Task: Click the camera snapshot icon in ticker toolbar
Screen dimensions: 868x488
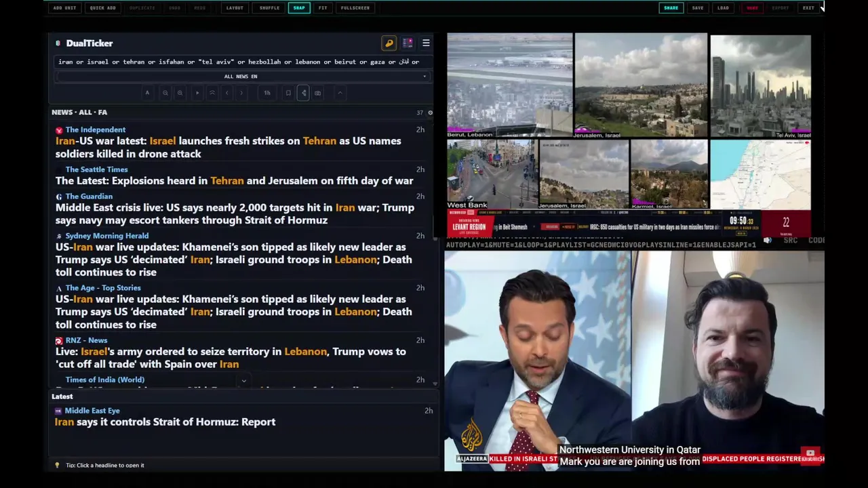Action: coord(317,93)
